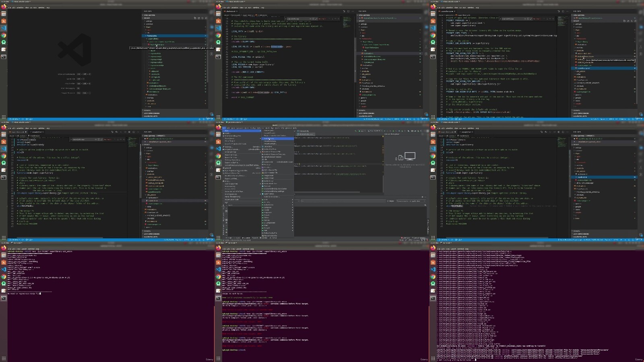Expand Maven Projects section in the empty-editor window

coord(175,116)
